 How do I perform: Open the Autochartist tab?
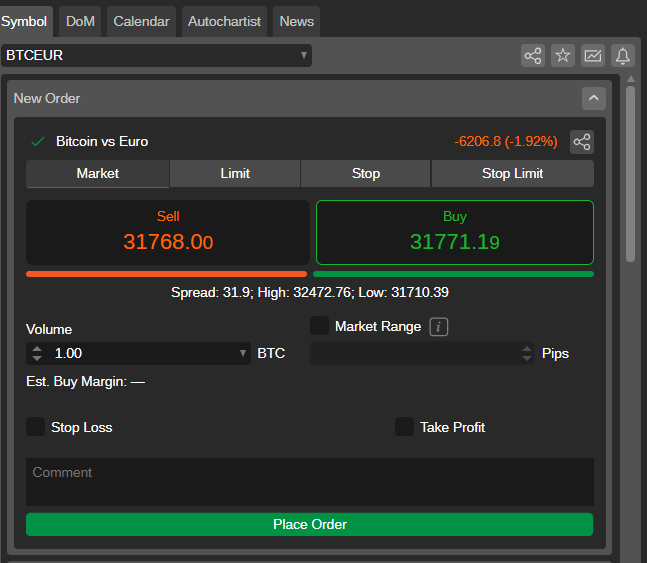pyautogui.click(x=224, y=21)
